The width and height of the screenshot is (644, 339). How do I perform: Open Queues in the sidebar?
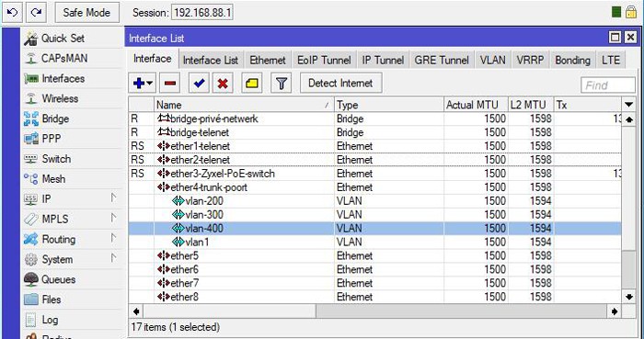click(50, 279)
